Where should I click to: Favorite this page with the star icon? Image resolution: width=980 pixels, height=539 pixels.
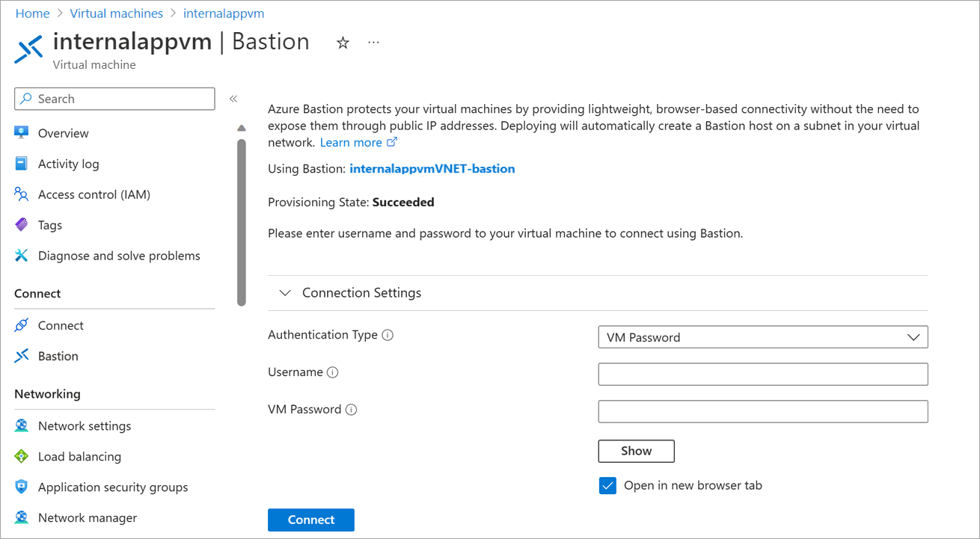pyautogui.click(x=343, y=43)
